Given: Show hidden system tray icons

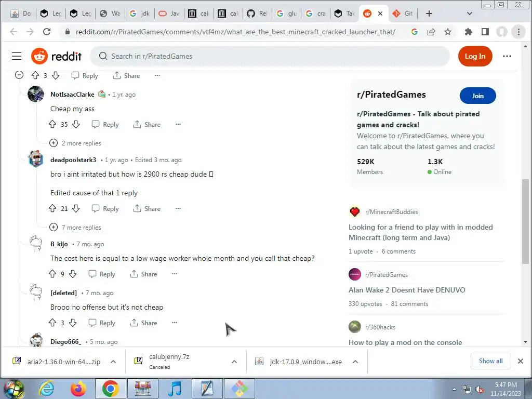Looking at the screenshot, I should tap(454, 390).
